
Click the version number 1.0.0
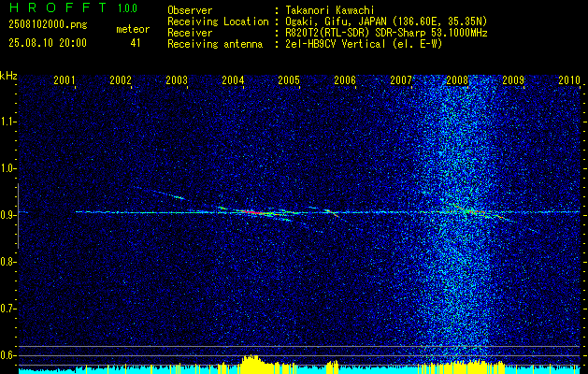(x=127, y=8)
